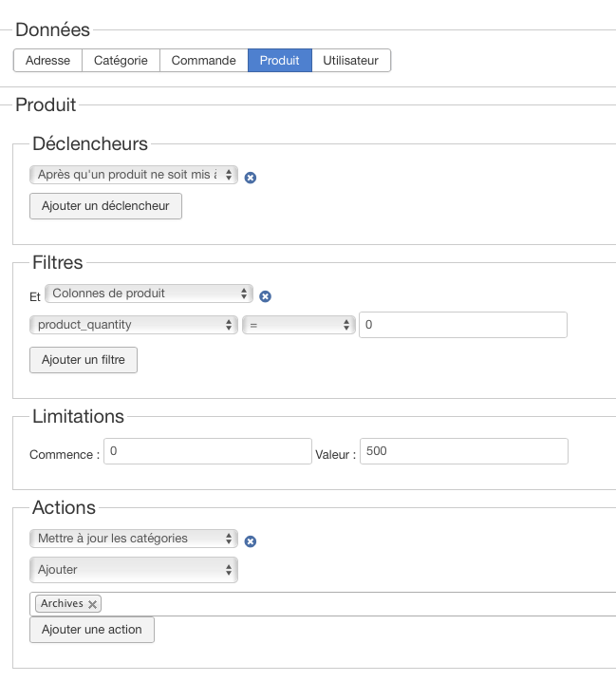Click Ajouter une action button

(x=91, y=630)
